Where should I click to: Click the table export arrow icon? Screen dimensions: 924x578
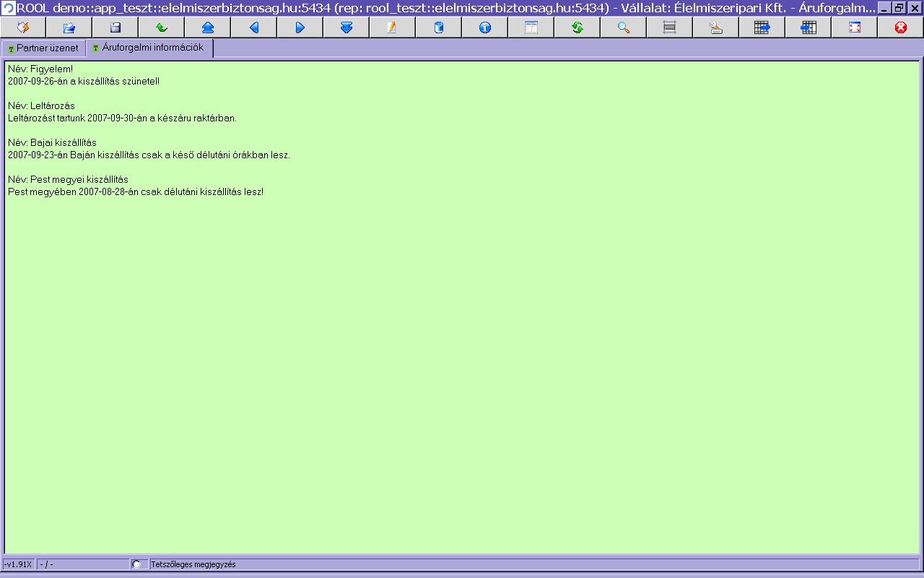(762, 27)
